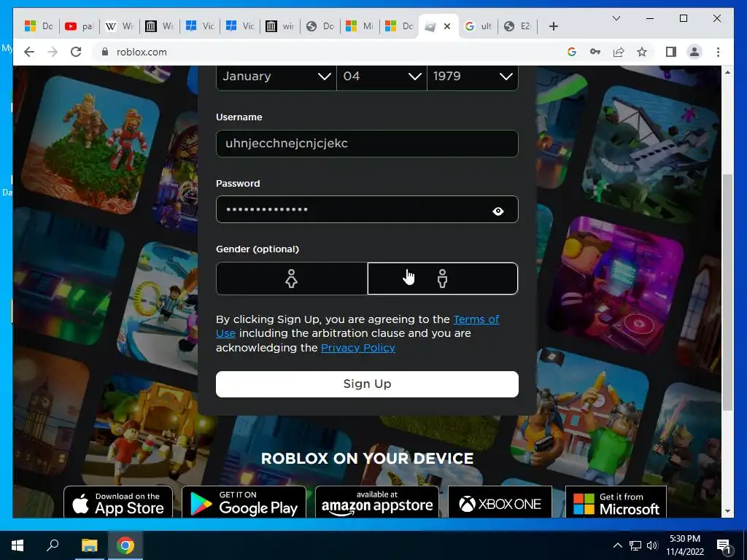Viewport: 747px width, 560px height.
Task: Close the active Roblox tab
Action: [447, 26]
